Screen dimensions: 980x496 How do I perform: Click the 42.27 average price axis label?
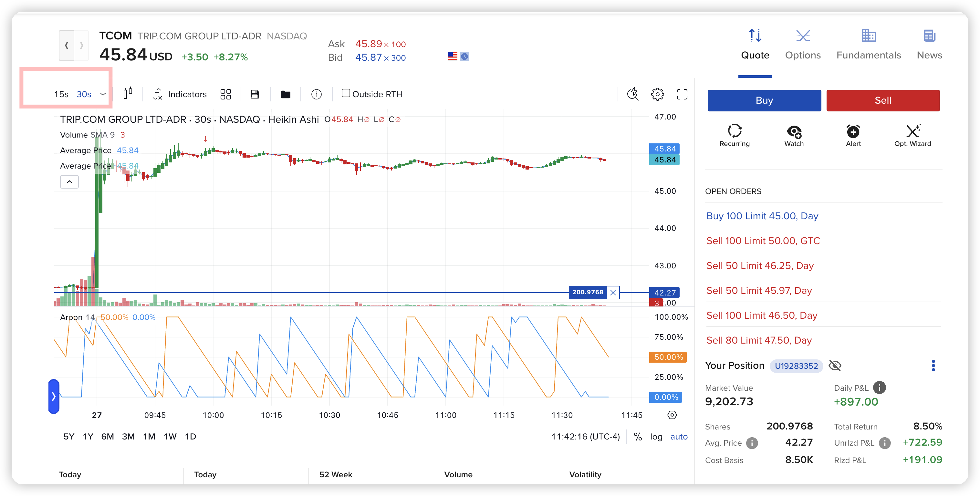664,293
